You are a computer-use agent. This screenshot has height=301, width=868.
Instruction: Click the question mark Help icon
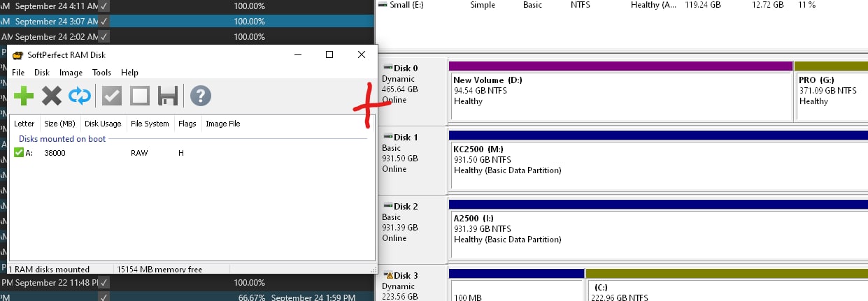(x=201, y=96)
